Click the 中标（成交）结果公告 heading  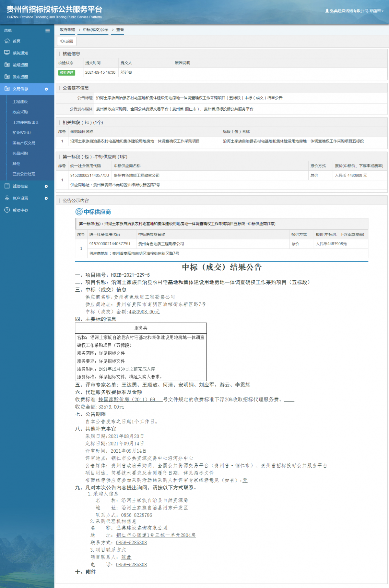222,267
